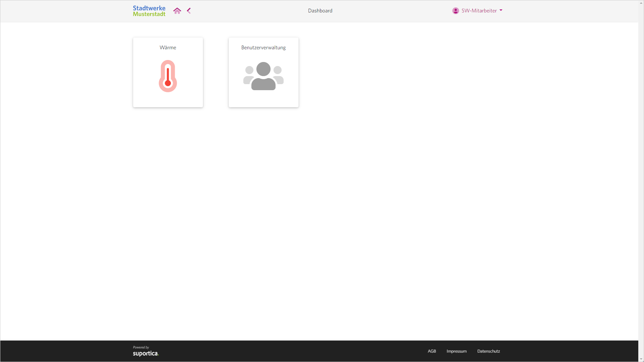Open the SW-Mitarbeiter user menu label
Image resolution: width=644 pixels, height=362 pixels.
tap(479, 11)
